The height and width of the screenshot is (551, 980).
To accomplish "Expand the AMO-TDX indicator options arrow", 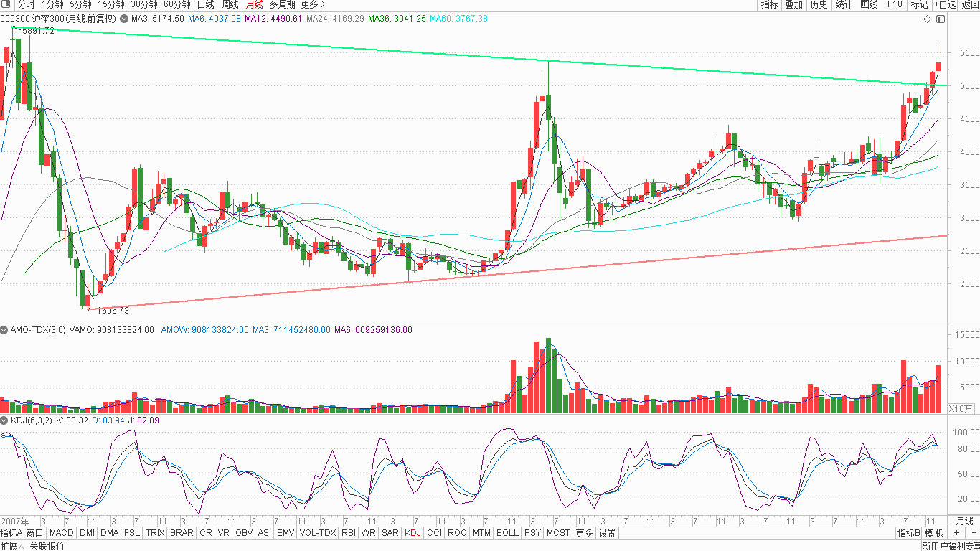I will click(4, 330).
